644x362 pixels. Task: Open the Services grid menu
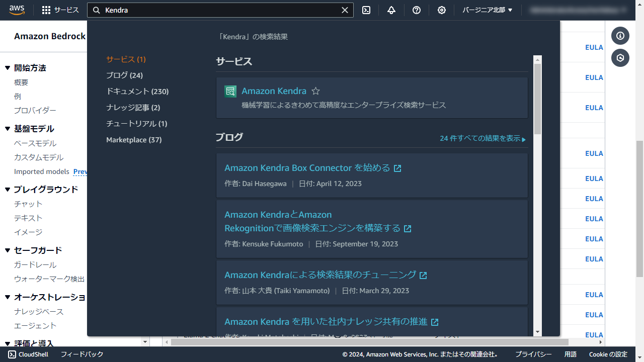[x=60, y=10]
